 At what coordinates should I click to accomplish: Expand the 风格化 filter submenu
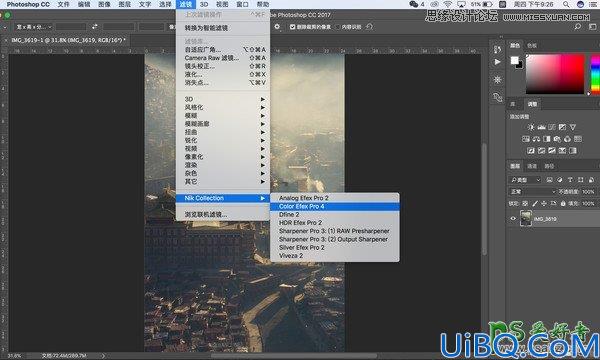click(x=223, y=108)
